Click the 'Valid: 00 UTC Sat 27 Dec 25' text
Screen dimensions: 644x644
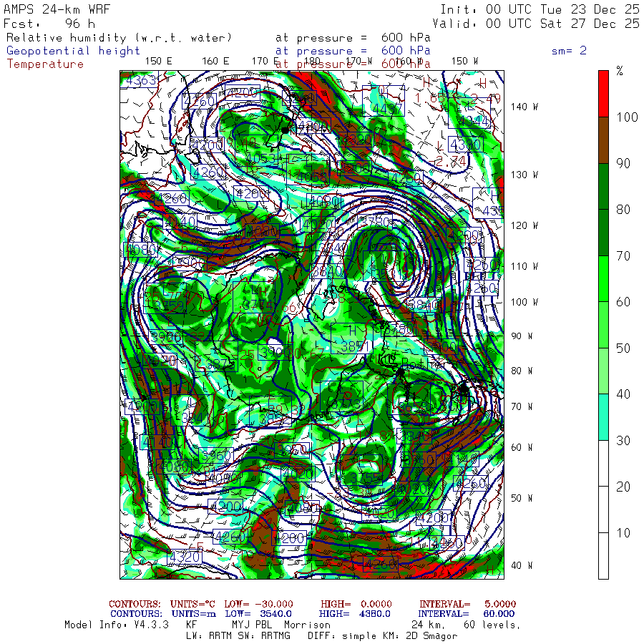point(540,23)
